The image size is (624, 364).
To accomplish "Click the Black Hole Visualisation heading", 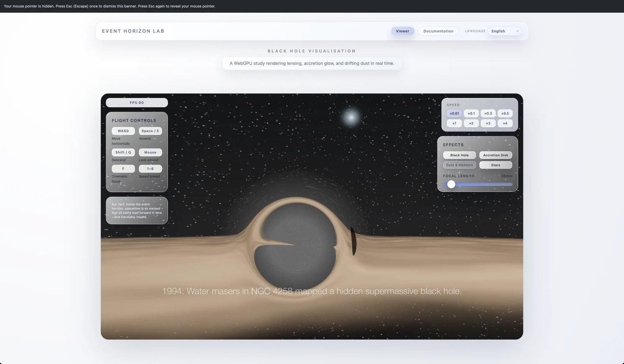I will tap(312, 51).
